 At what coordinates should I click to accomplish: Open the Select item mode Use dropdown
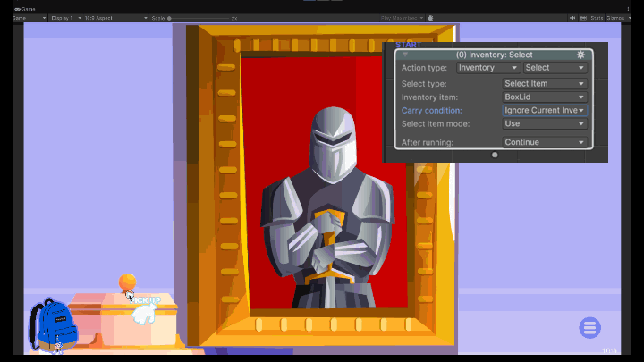(x=545, y=124)
